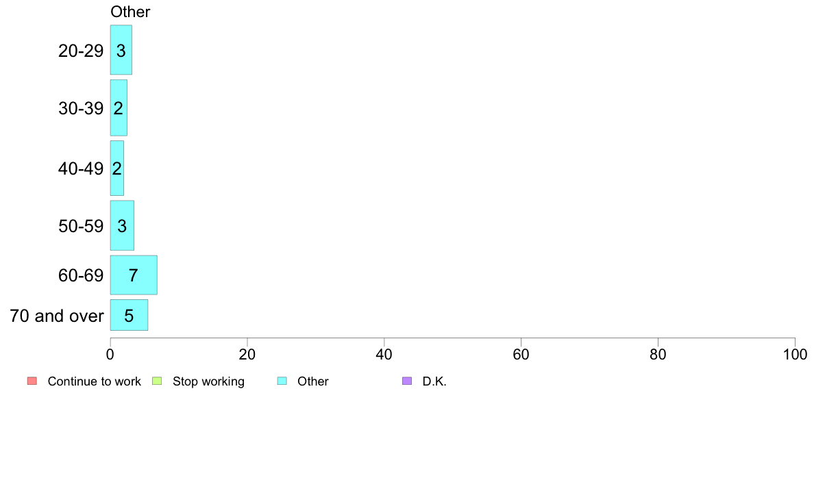Click the cyan Other legend swatch

coord(282,381)
